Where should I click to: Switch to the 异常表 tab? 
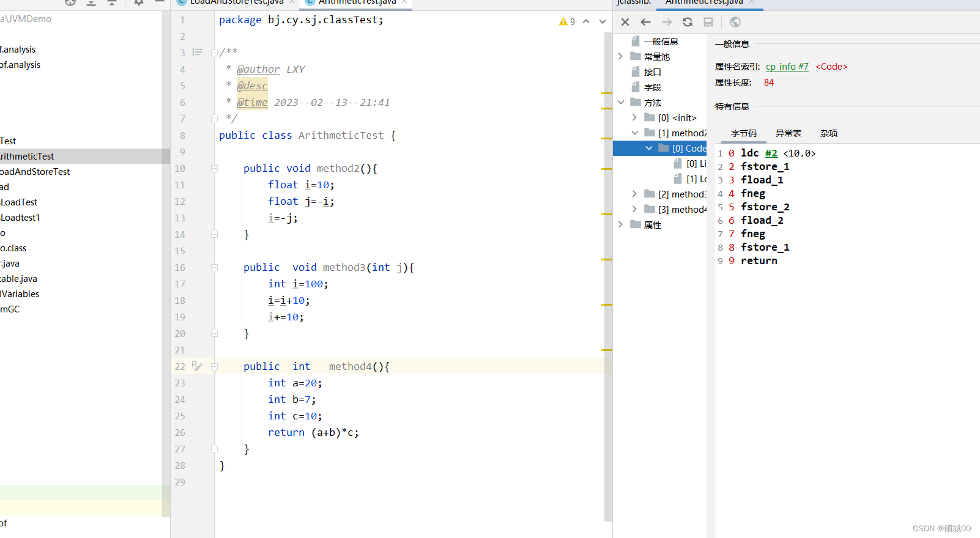click(789, 133)
